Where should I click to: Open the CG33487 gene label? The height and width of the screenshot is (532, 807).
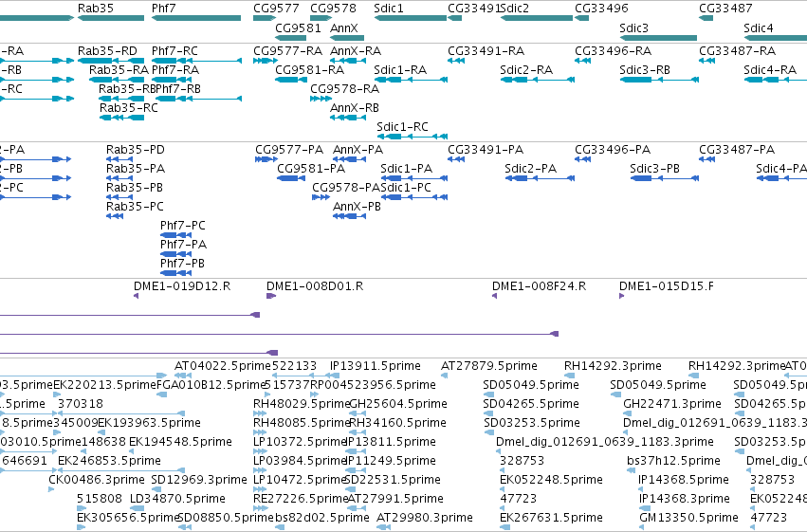[x=725, y=9]
